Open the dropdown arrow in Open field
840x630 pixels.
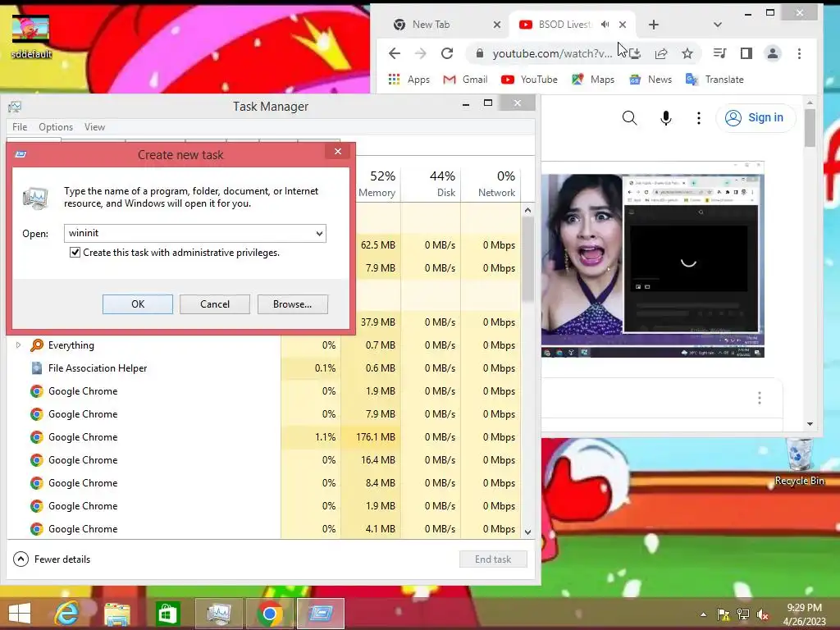tap(319, 233)
